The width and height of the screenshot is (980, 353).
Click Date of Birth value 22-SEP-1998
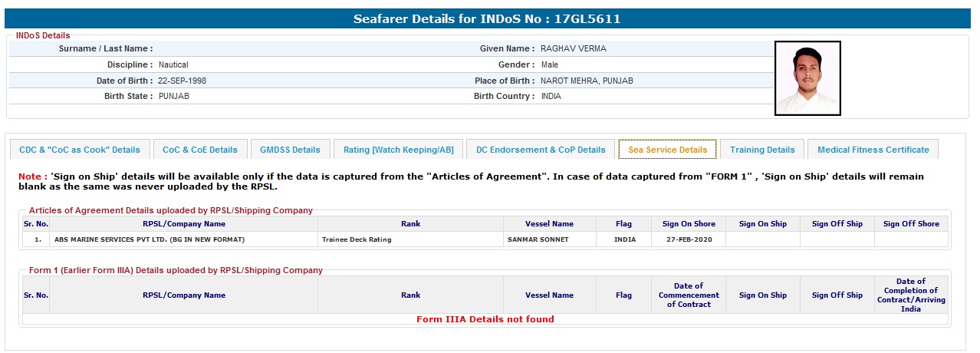pyautogui.click(x=183, y=81)
